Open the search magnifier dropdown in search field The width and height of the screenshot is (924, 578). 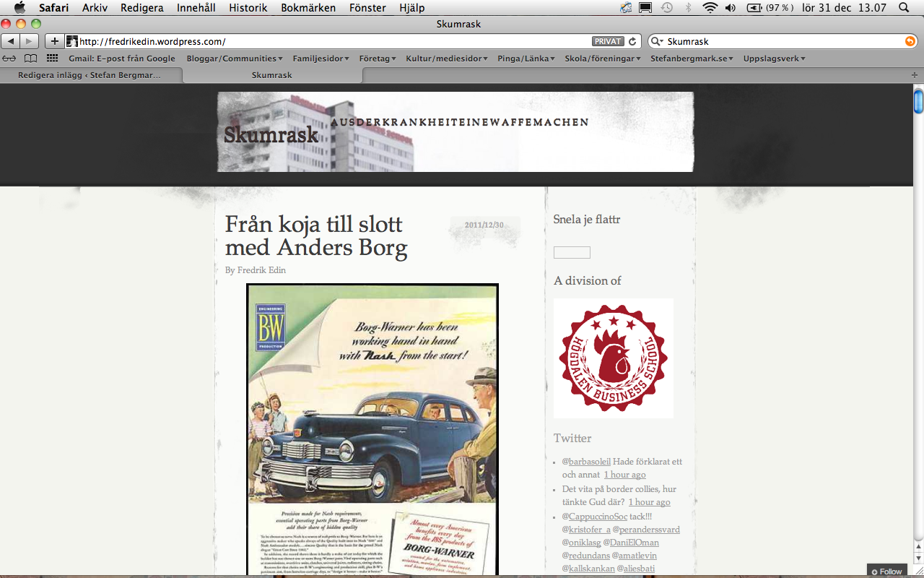pyautogui.click(x=657, y=41)
